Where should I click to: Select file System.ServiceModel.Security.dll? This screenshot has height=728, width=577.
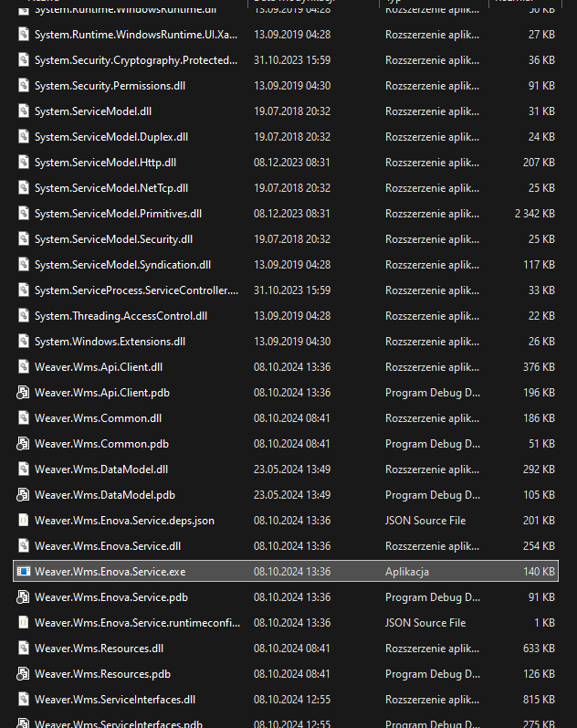click(114, 239)
